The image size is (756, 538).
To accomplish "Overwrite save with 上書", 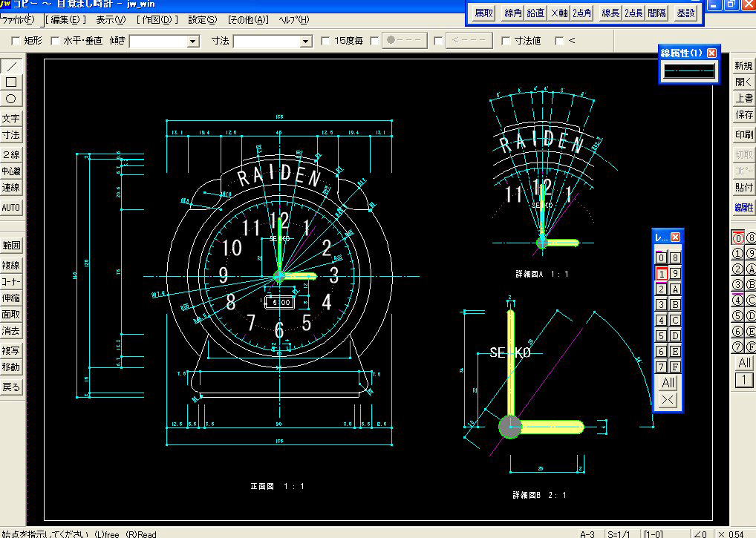I will (743, 98).
